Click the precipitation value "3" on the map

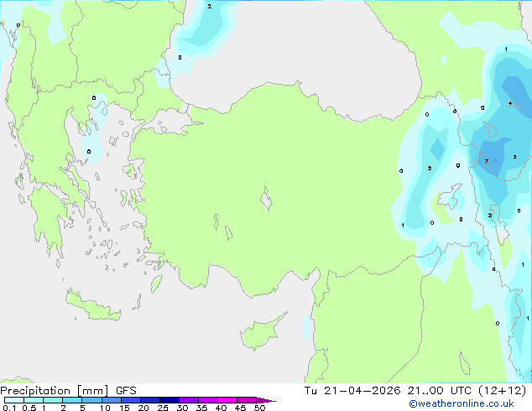point(514,157)
